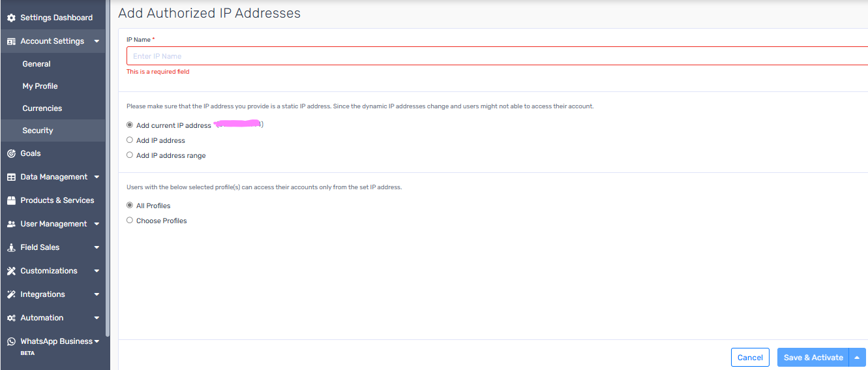Viewport: 868px width, 370px height.
Task: Click the Data Management table icon
Action: pos(11,177)
